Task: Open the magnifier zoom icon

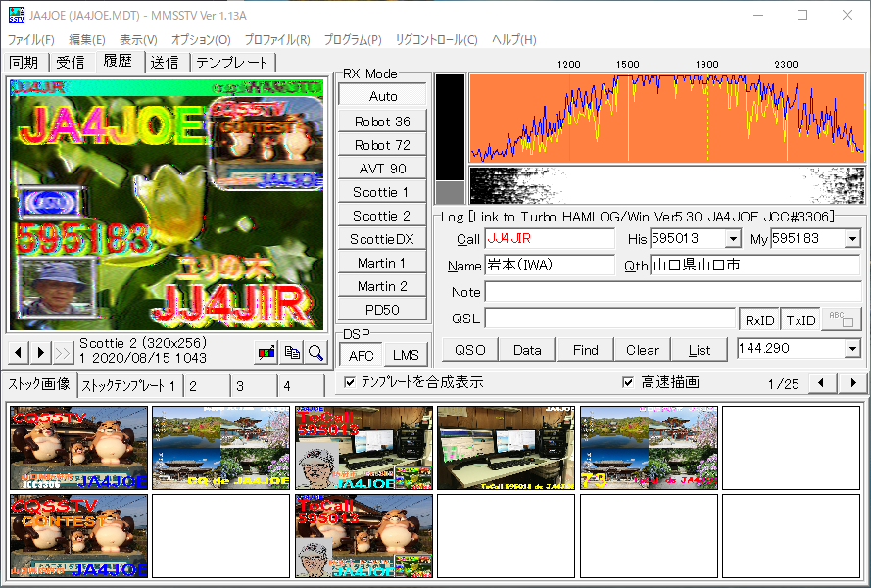Action: click(x=316, y=353)
